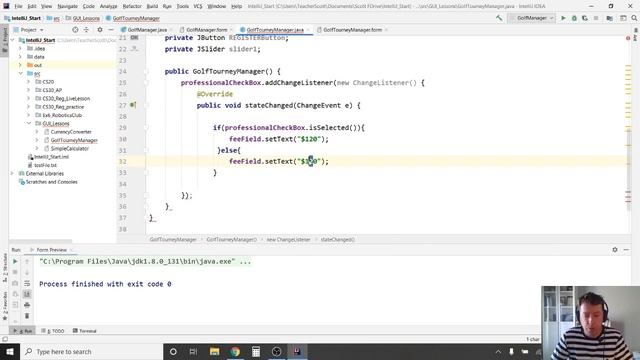The image size is (640, 360).
Task: Expand the out folder
Action: point(20,65)
